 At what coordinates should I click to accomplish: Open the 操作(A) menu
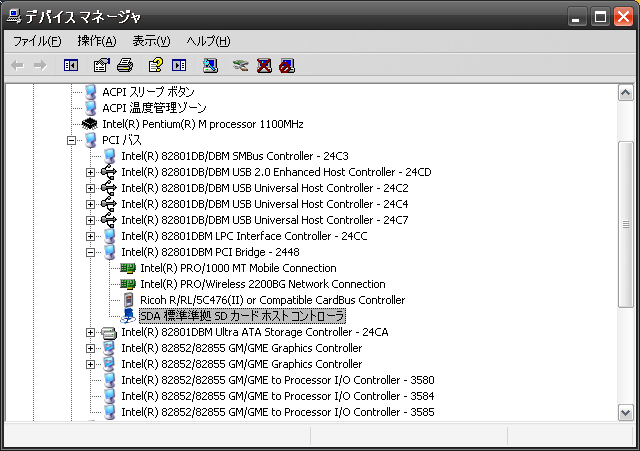(x=96, y=41)
